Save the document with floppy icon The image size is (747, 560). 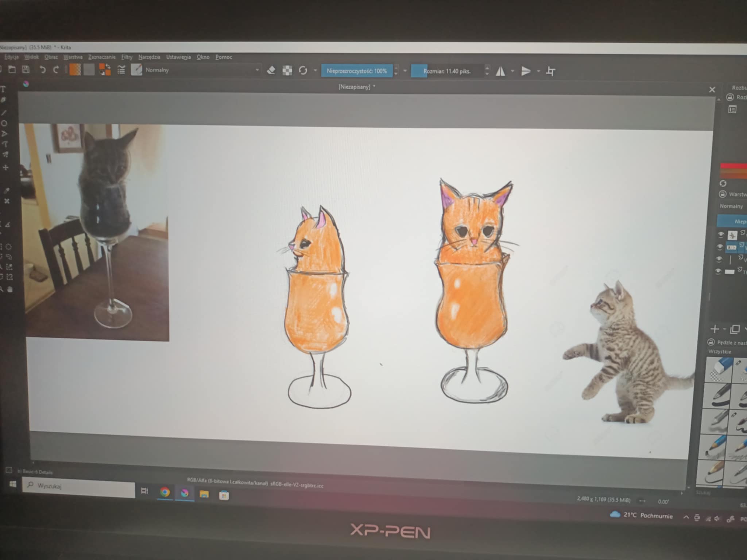pos(26,69)
